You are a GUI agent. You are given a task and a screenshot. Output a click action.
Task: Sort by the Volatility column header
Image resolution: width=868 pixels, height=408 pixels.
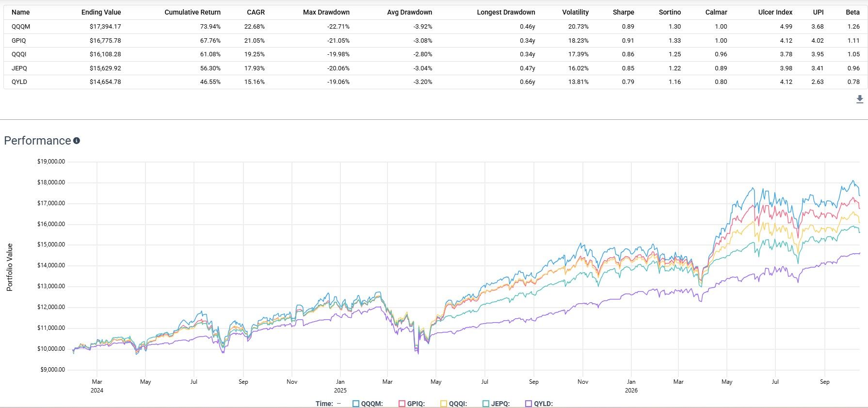(576, 12)
